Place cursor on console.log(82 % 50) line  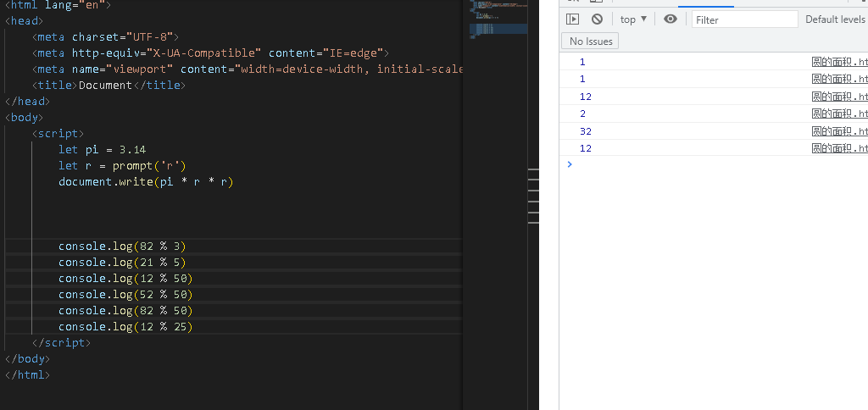[125, 310]
